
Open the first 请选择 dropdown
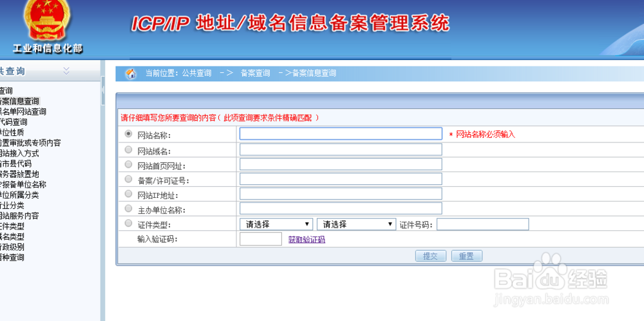coord(276,224)
